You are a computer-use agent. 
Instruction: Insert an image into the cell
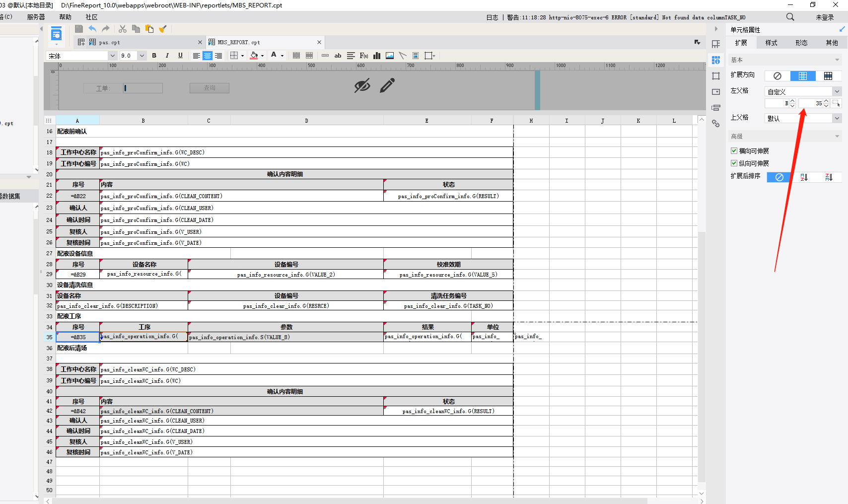390,56
